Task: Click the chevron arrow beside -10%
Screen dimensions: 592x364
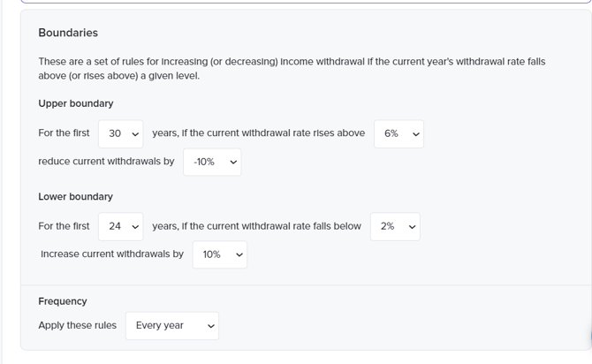Action: tap(233, 163)
